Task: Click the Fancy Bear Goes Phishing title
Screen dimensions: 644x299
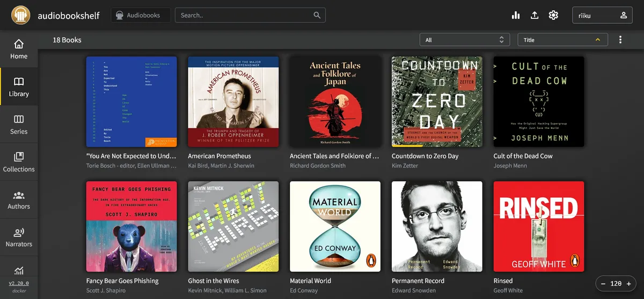Action: click(x=122, y=281)
